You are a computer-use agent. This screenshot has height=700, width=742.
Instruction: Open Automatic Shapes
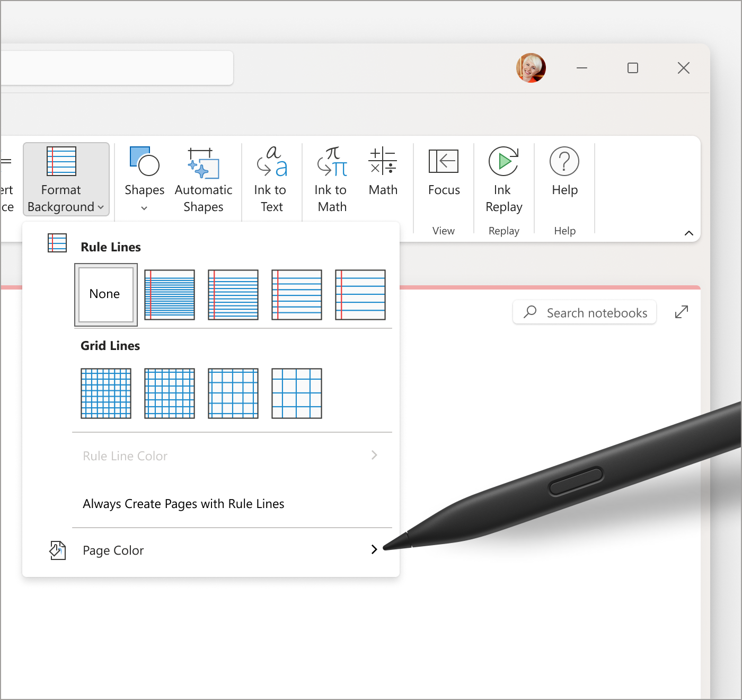(x=204, y=175)
